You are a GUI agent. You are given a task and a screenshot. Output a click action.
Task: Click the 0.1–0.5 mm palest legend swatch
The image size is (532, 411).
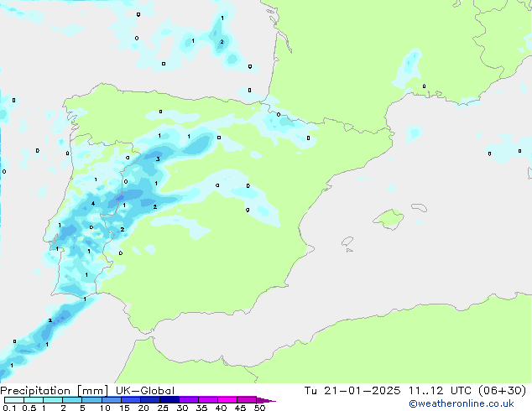14,400
